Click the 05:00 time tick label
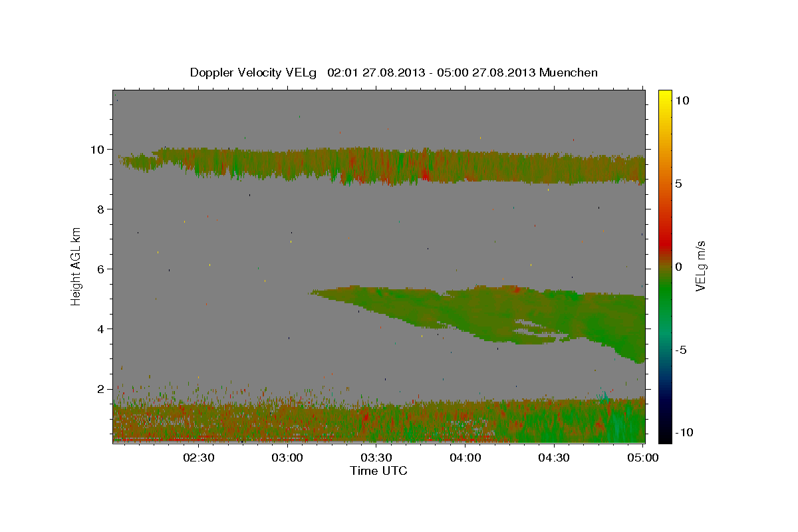 pyautogui.click(x=642, y=458)
